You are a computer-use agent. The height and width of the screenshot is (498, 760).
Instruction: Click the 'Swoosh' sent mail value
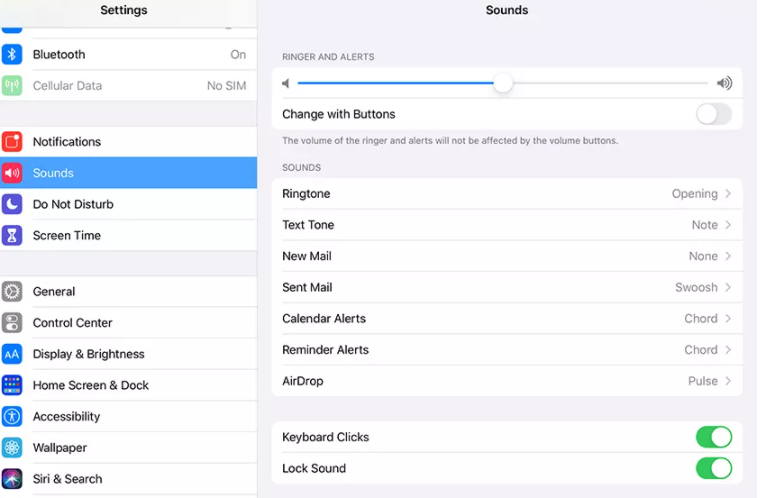[697, 287]
